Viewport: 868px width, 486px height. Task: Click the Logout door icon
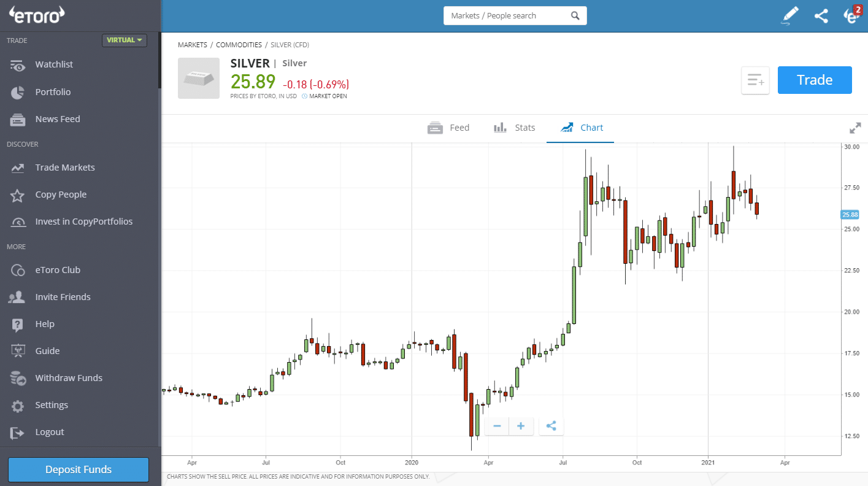click(x=17, y=433)
